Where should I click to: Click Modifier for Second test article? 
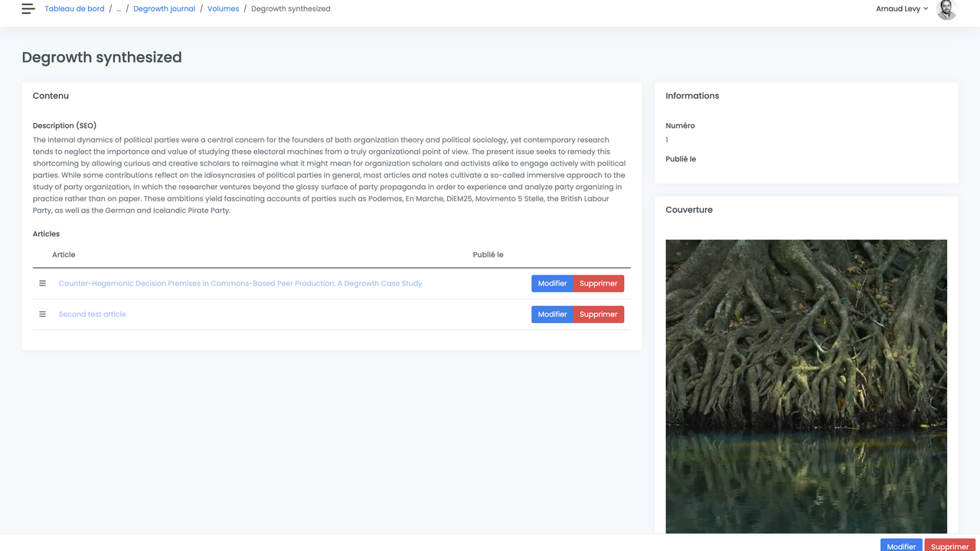click(552, 315)
